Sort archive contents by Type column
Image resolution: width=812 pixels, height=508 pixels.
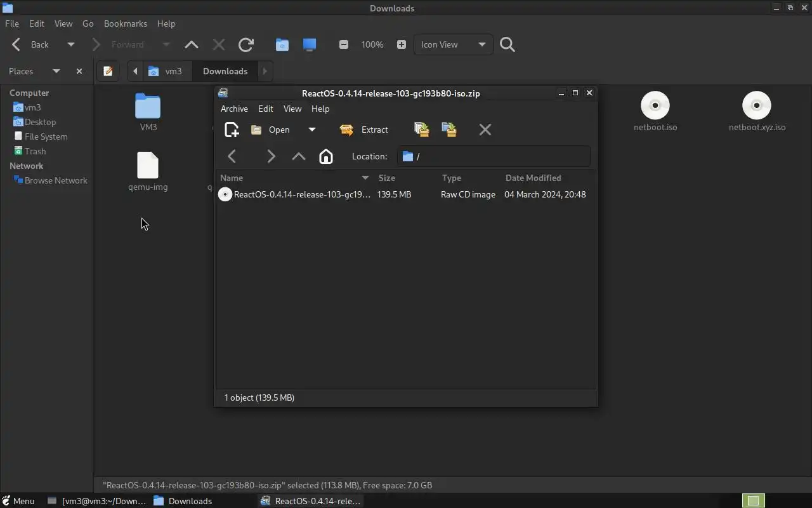click(x=469, y=178)
